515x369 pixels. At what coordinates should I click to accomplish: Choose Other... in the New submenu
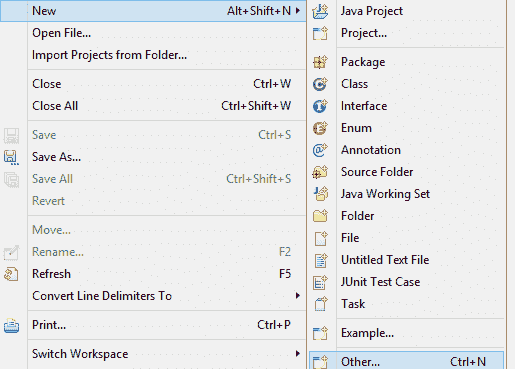tap(406, 361)
